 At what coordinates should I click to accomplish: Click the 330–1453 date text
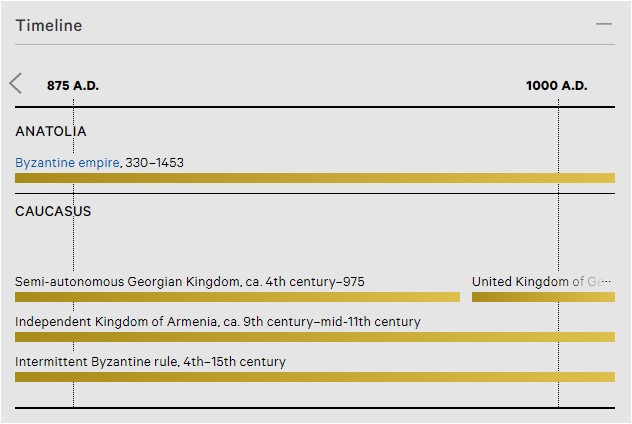(154, 163)
